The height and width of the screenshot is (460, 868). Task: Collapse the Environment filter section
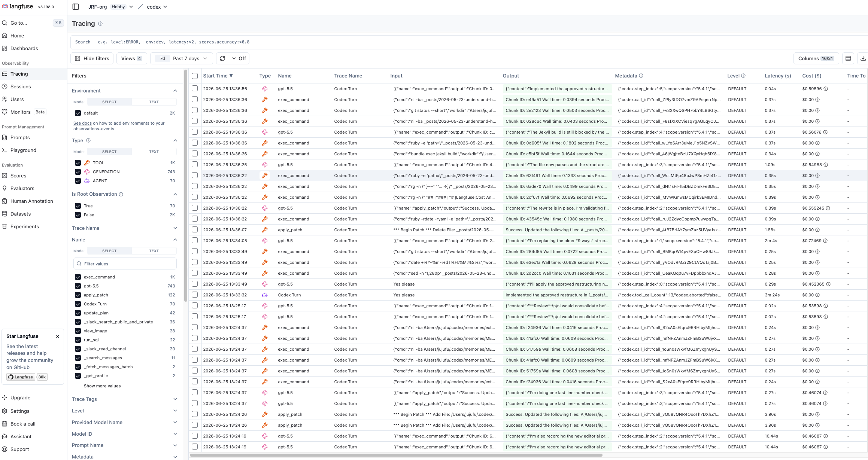pyautogui.click(x=175, y=91)
